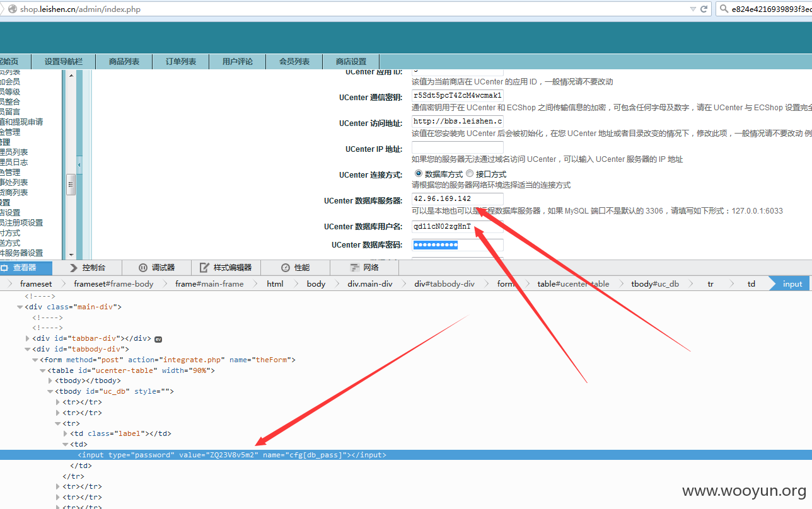The image size is (812, 509).
Task: Click the body breadcrumb
Action: 316,284
